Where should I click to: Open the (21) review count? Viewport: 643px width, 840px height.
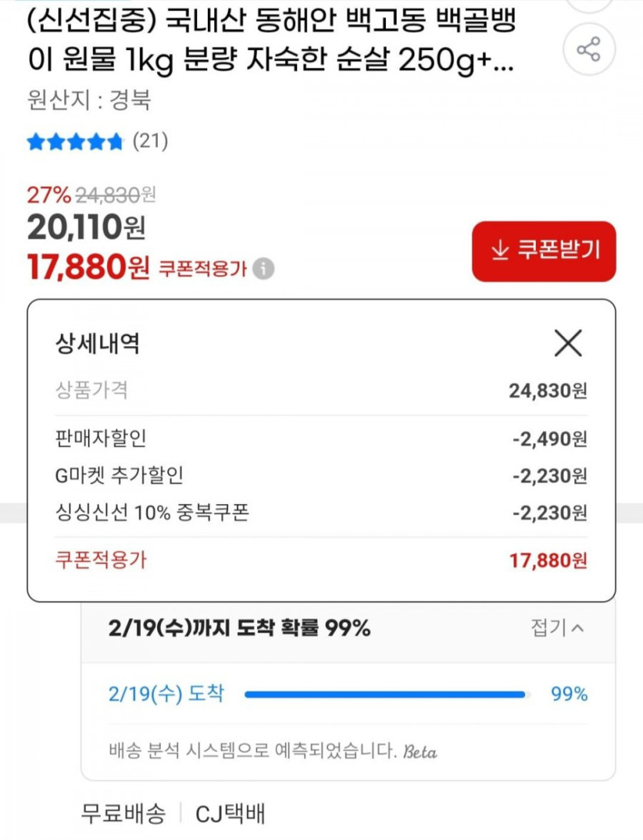[150, 141]
